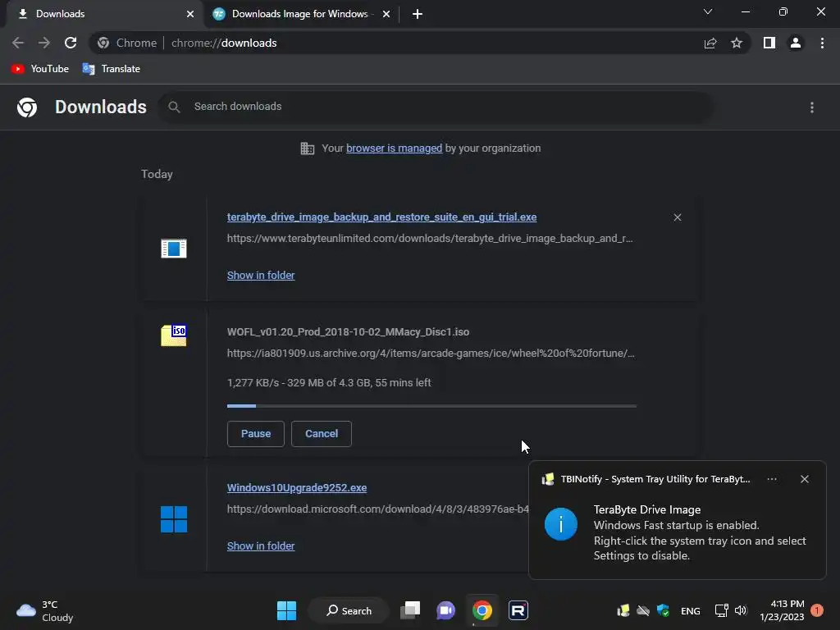Screen dimensions: 840x630
Task: Toggle the Chrome side panel
Action: tap(769, 43)
